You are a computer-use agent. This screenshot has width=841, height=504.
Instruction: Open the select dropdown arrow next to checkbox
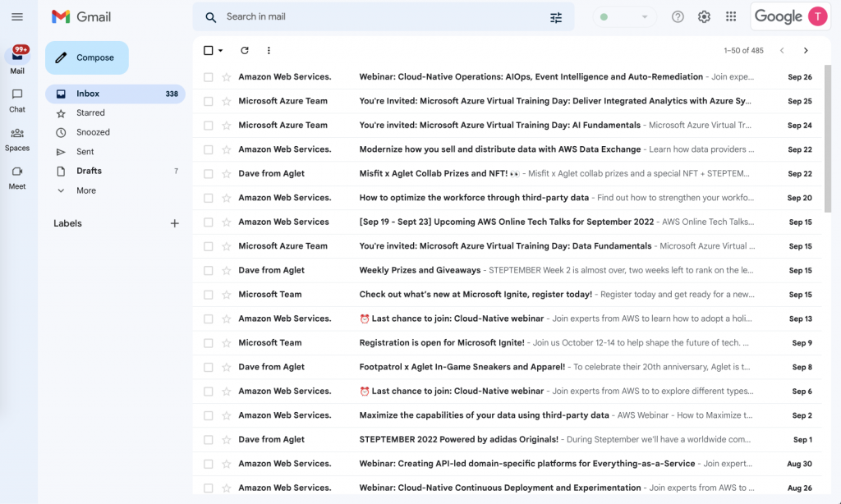point(220,50)
